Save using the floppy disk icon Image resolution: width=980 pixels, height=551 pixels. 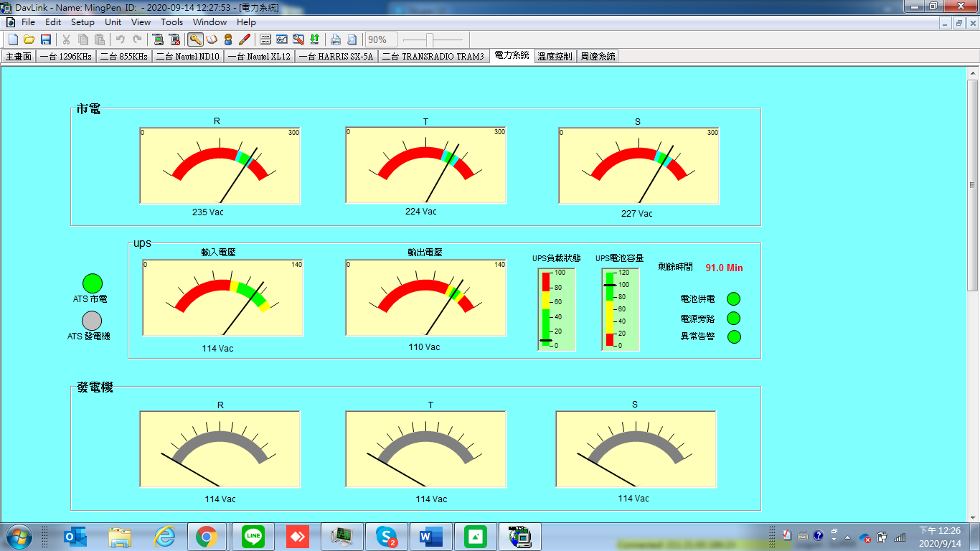pyautogui.click(x=46, y=39)
